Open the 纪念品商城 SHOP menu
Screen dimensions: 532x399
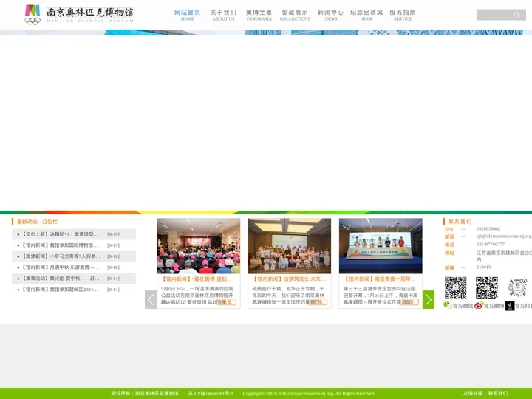366,15
